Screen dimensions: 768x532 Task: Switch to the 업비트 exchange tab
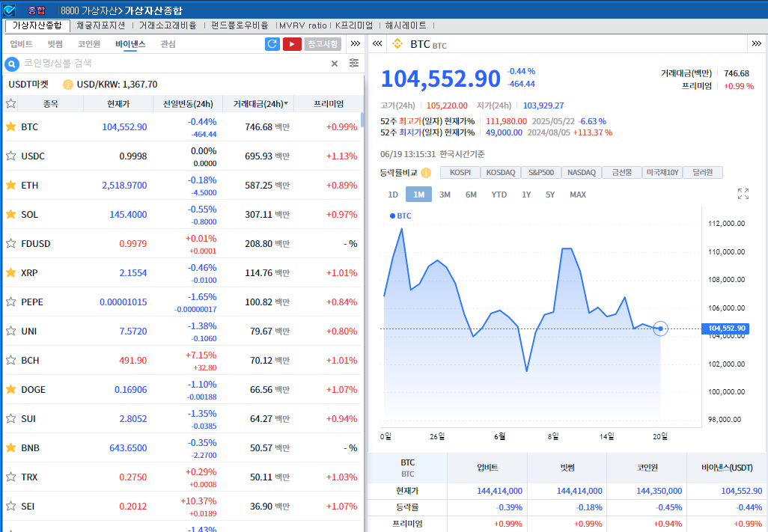click(x=21, y=44)
